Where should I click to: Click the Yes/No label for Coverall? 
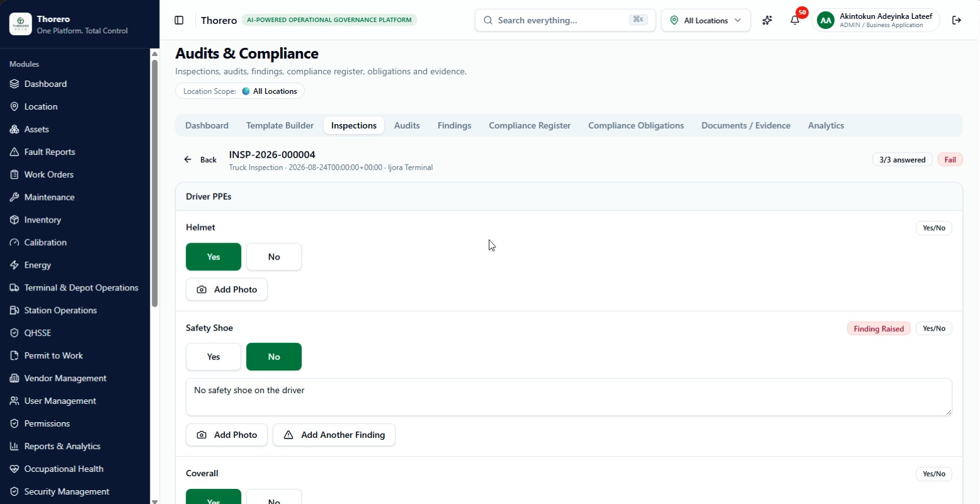pyautogui.click(x=934, y=474)
